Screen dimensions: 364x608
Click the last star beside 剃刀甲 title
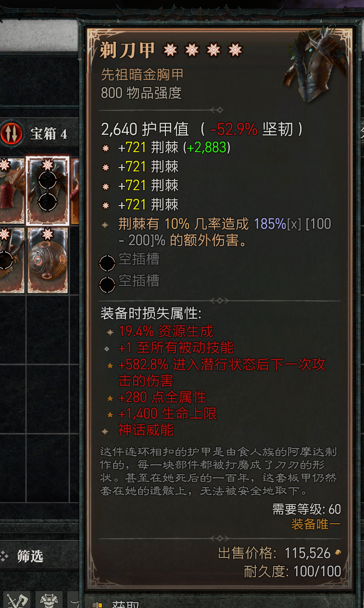click(235, 50)
